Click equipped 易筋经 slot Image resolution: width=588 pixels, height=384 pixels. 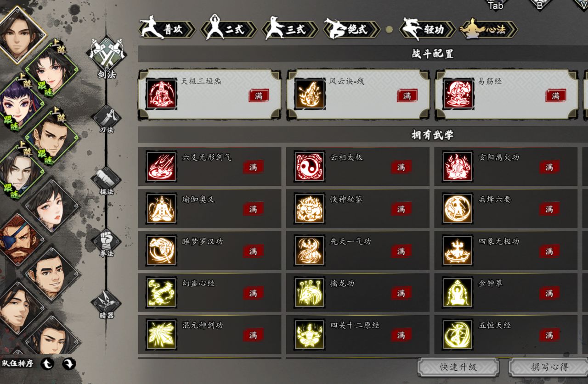click(x=507, y=95)
